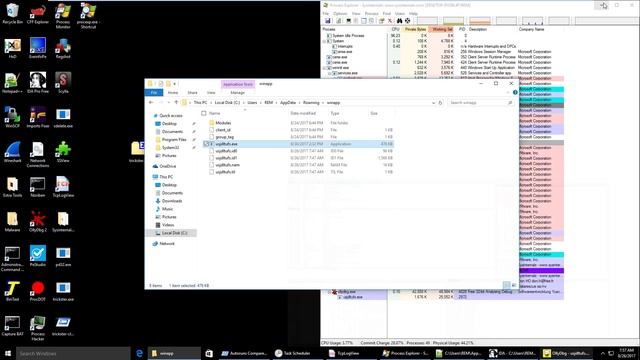Select the Recycle Bin desktop icon
Screen dimensions: 640x360
coord(13,14)
